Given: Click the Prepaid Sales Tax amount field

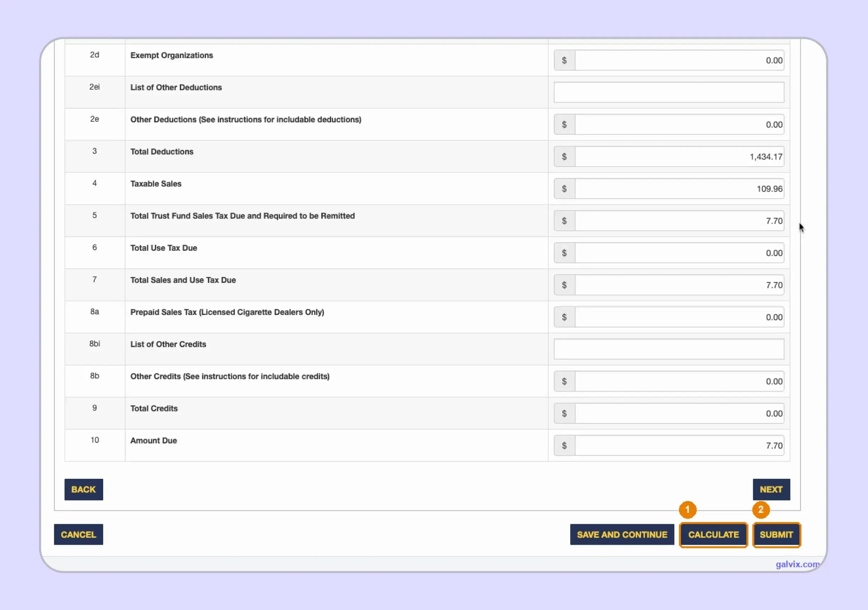Looking at the screenshot, I should (679, 317).
